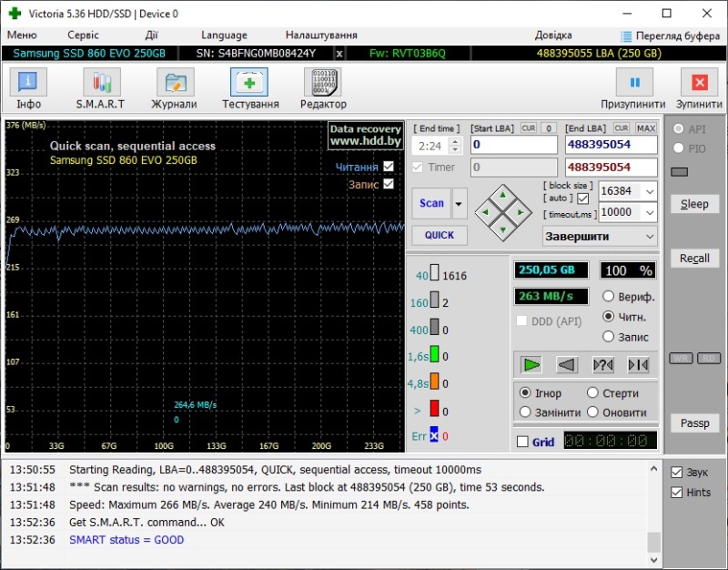Open the Налаштування menu
The height and width of the screenshot is (570, 728).
[321, 36]
